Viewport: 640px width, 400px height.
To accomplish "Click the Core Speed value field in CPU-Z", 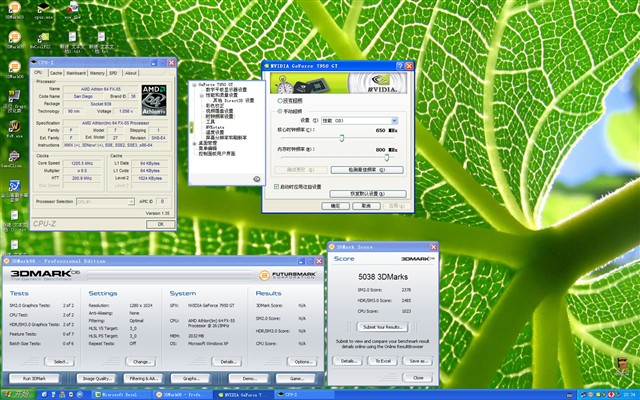I will [82, 163].
